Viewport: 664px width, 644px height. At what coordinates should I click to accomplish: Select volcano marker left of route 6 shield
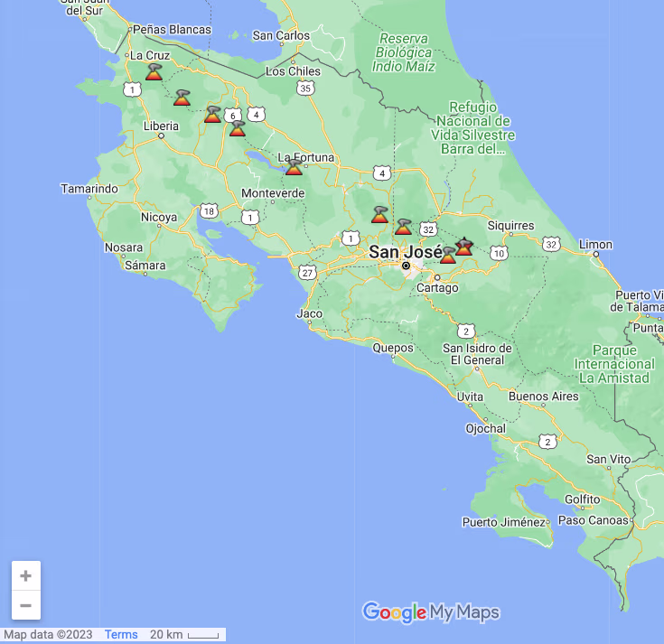pos(212,115)
